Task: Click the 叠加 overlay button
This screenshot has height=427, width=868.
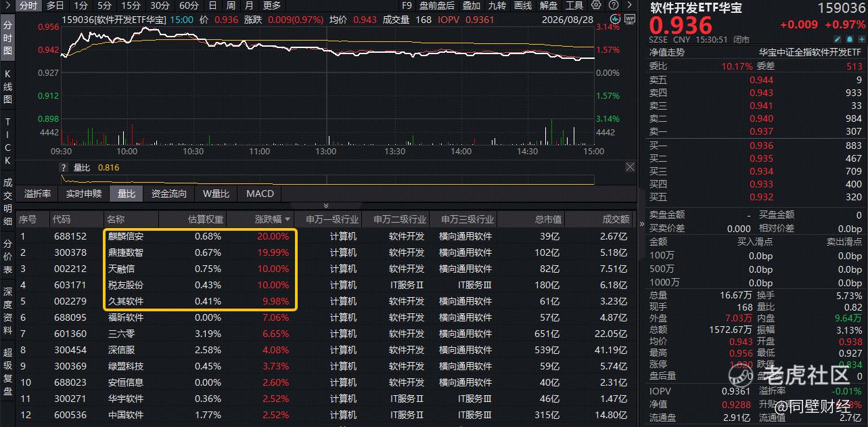Action: (472, 5)
